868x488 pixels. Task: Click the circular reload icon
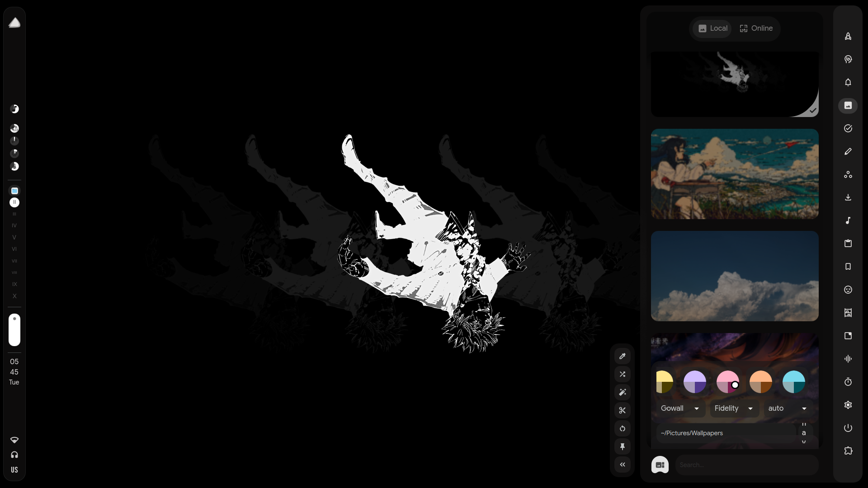[623, 428]
